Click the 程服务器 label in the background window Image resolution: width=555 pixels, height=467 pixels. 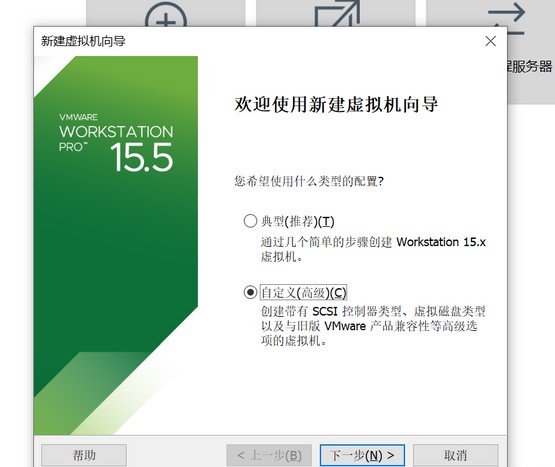point(530,66)
